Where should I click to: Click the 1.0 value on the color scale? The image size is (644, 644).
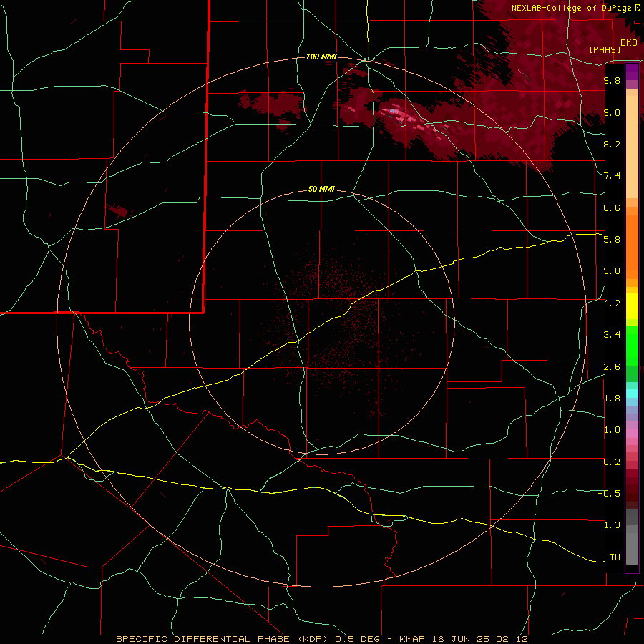tap(612, 430)
